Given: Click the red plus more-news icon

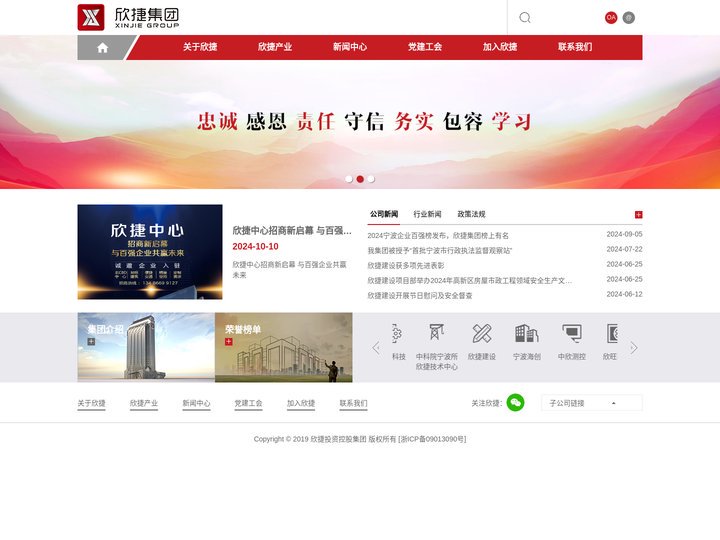Looking at the screenshot, I should coord(638,214).
